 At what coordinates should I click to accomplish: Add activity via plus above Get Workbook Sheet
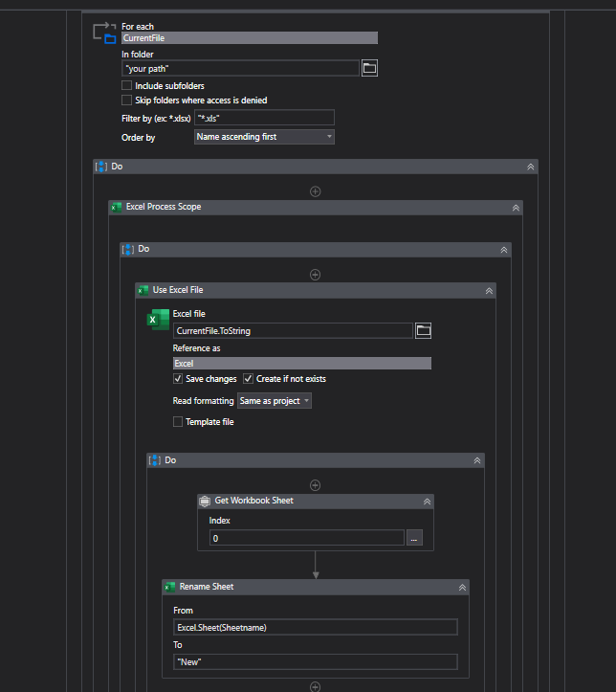click(316, 485)
